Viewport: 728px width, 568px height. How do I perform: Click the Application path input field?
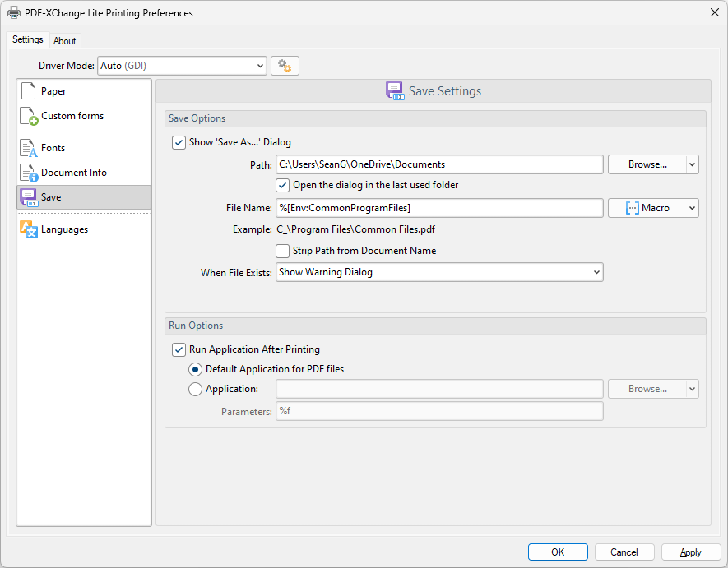point(439,389)
